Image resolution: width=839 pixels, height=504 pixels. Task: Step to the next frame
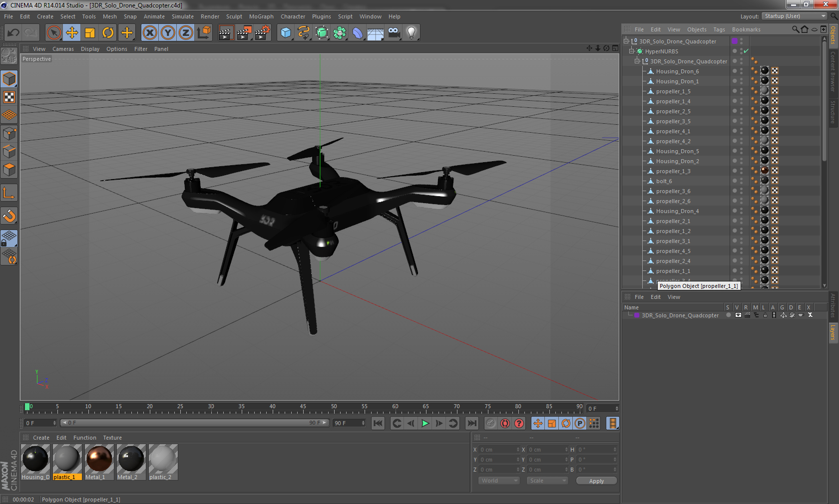pyautogui.click(x=439, y=423)
